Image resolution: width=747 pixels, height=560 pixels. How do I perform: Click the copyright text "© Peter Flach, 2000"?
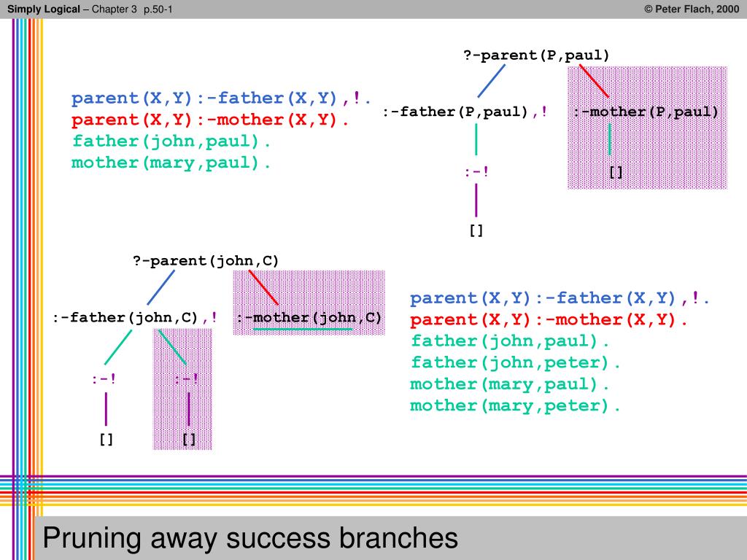click(692, 9)
